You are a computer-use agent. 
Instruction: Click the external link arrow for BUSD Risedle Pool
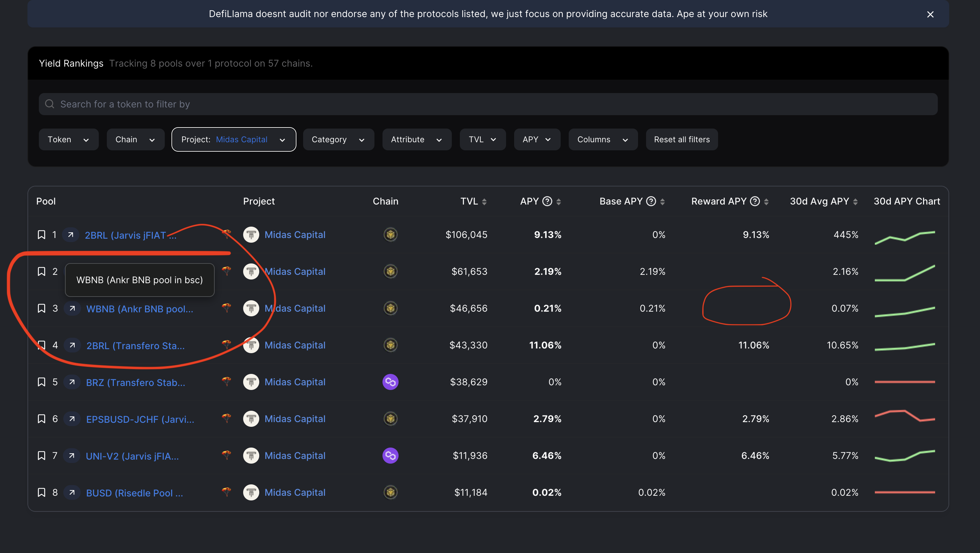pos(72,492)
